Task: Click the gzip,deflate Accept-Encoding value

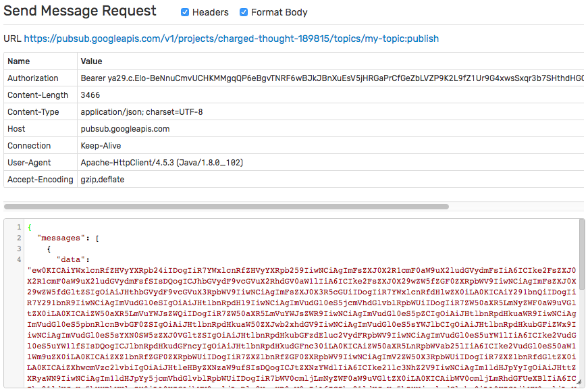Action: (103, 180)
